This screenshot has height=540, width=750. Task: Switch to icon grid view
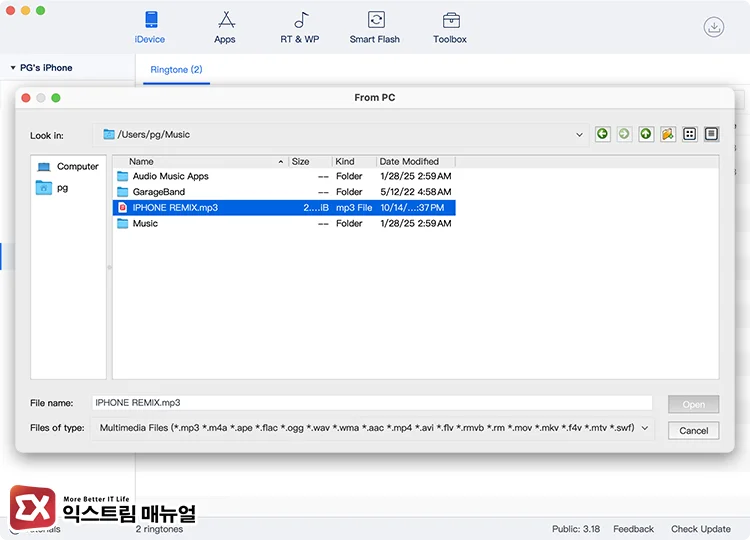690,134
